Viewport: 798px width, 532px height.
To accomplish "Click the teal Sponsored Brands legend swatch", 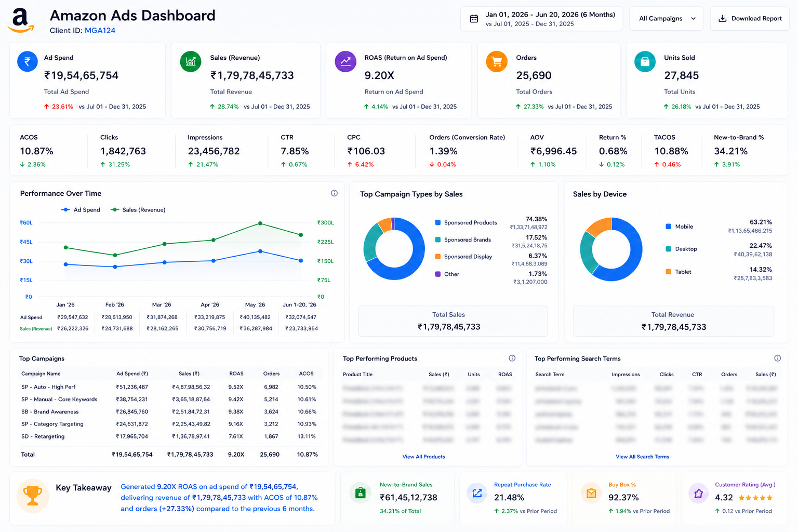I will [438, 240].
